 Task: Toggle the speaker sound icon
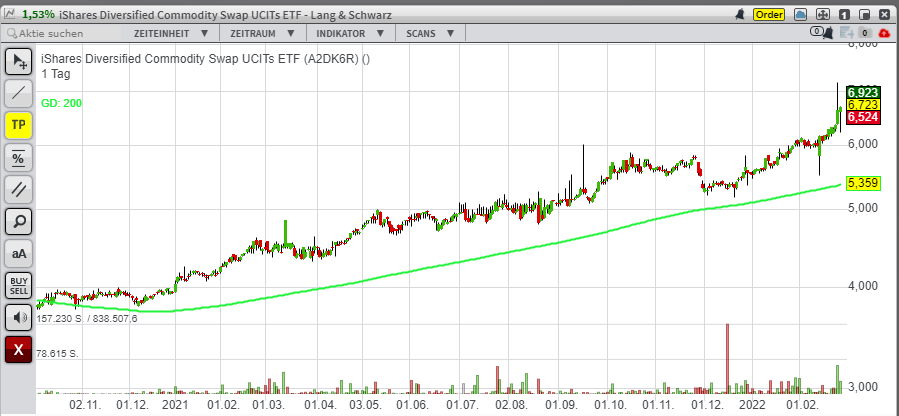click(x=18, y=317)
